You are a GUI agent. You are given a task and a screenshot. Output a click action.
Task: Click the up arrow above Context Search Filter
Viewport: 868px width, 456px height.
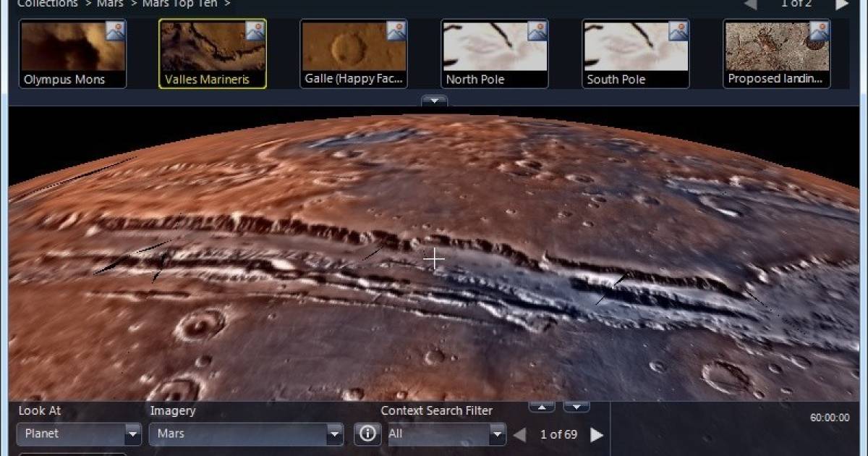click(542, 407)
